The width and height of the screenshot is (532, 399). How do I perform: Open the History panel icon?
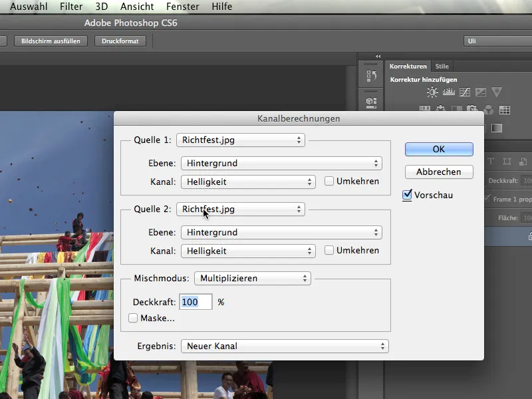pos(371,75)
